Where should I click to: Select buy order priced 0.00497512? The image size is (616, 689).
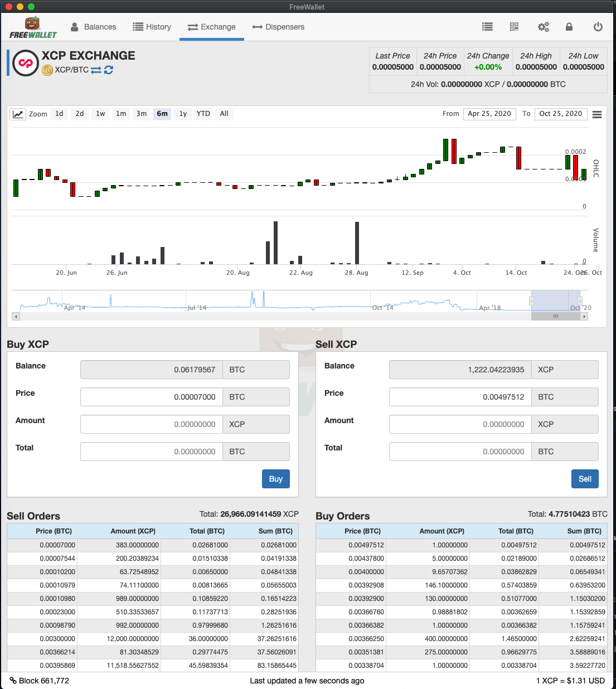point(462,545)
